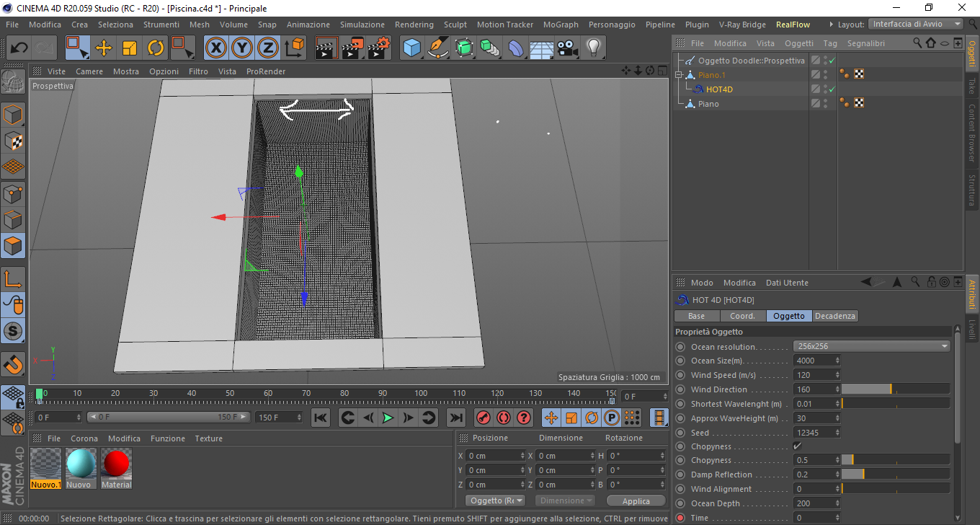Disable Oggetto Doodle with its green checkmark
Screen dimensions: 980x525
832,61
